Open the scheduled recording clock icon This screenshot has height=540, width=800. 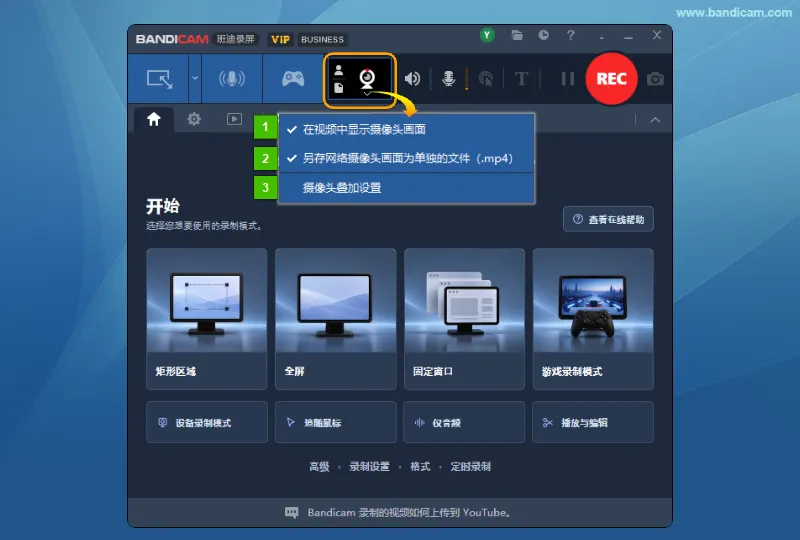[x=544, y=35]
